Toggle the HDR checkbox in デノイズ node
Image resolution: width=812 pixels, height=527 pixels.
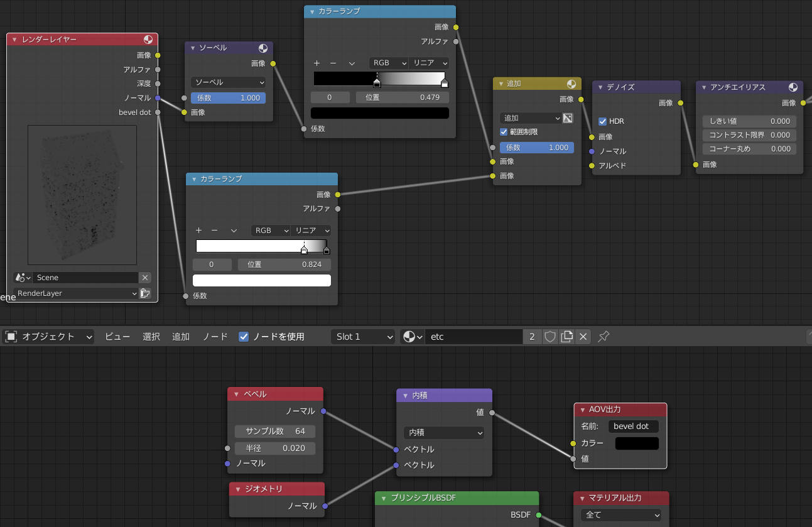[x=602, y=121]
